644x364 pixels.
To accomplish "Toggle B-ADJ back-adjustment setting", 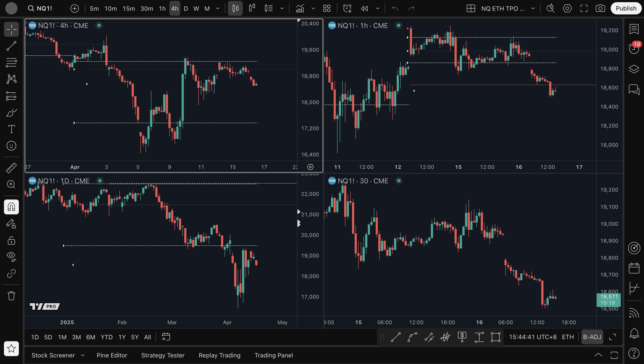I will pyautogui.click(x=592, y=337).
